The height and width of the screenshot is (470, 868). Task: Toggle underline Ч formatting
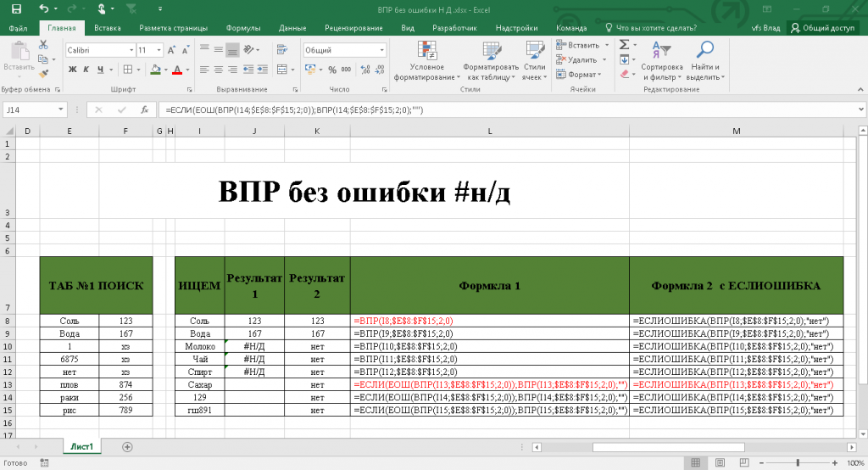(100, 70)
